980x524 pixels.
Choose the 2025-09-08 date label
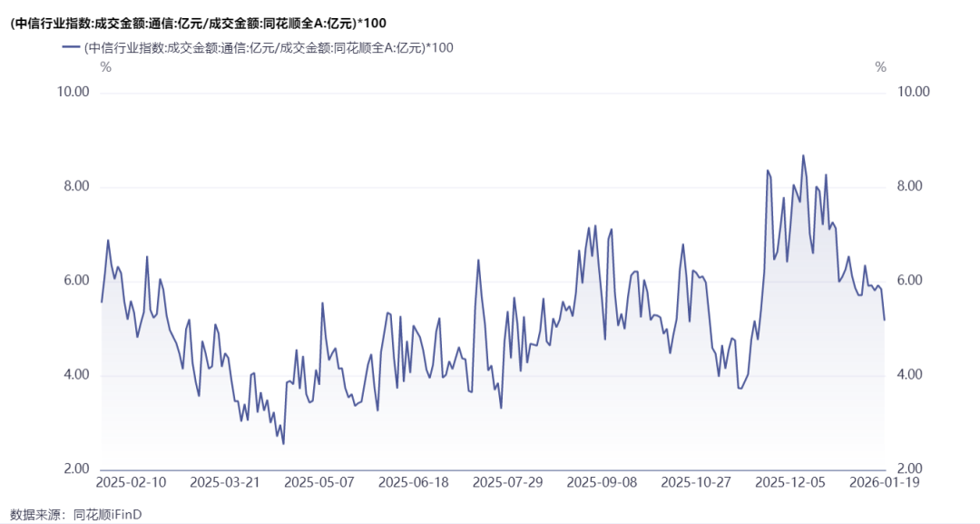pyautogui.click(x=602, y=483)
